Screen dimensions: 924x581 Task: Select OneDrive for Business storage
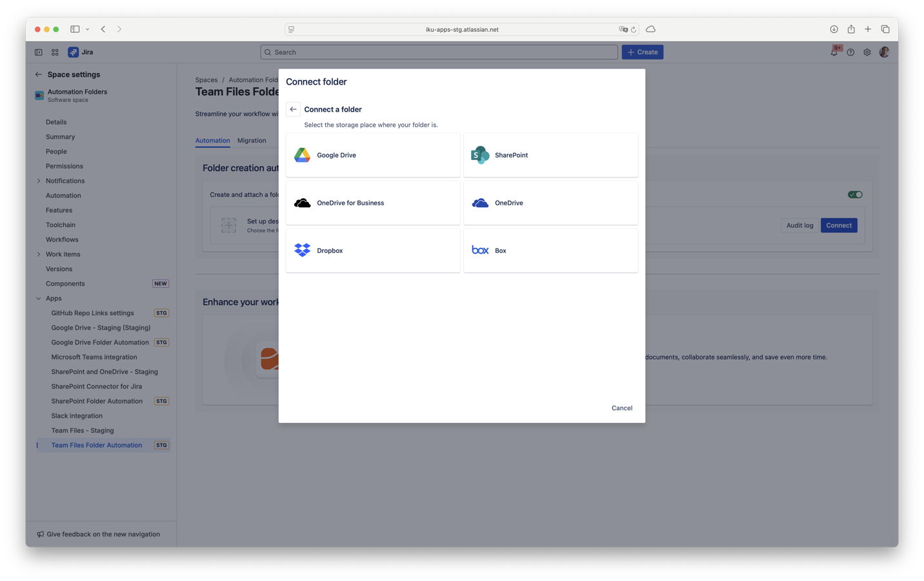click(372, 202)
